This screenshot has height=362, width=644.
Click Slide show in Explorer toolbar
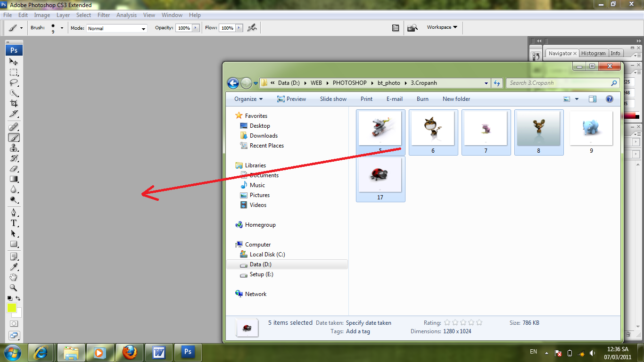coord(333,99)
